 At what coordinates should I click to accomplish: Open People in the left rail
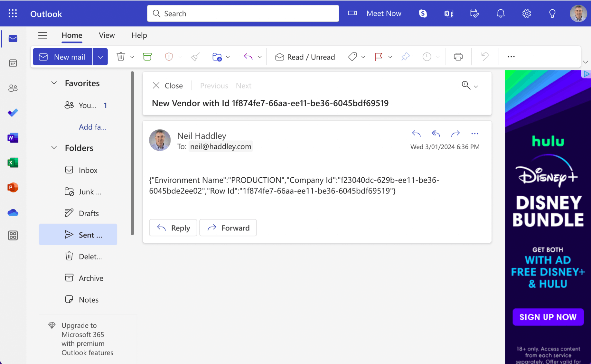click(13, 88)
